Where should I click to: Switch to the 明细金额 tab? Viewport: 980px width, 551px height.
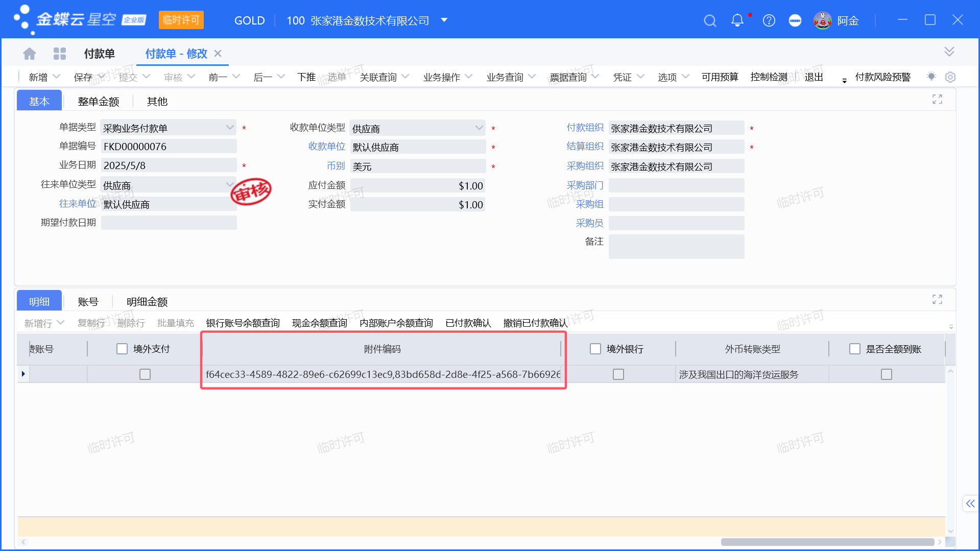pyautogui.click(x=147, y=301)
